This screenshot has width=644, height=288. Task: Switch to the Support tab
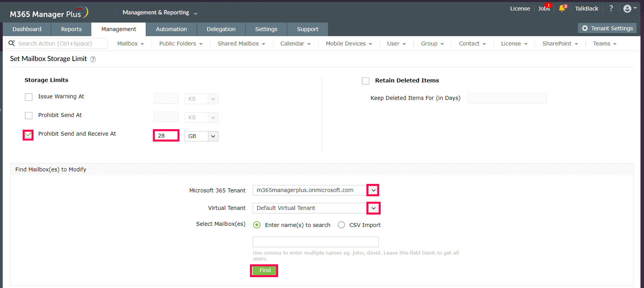[308, 29]
